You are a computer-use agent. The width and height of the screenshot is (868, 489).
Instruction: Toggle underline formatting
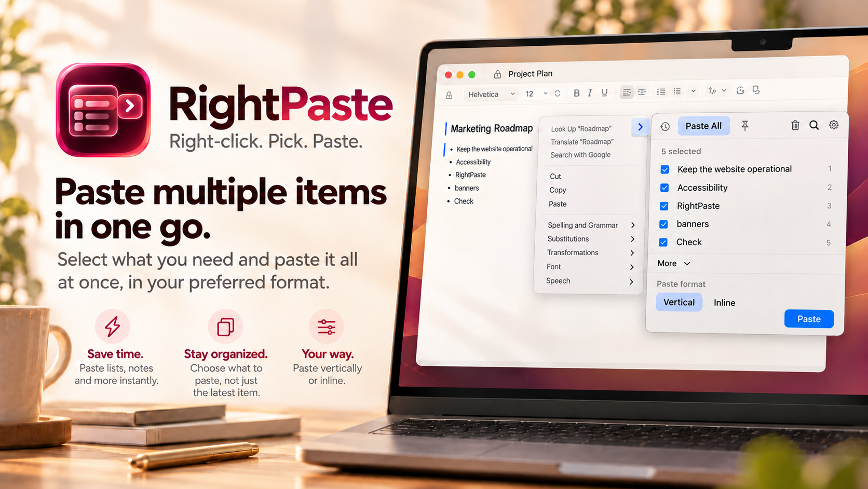(604, 92)
